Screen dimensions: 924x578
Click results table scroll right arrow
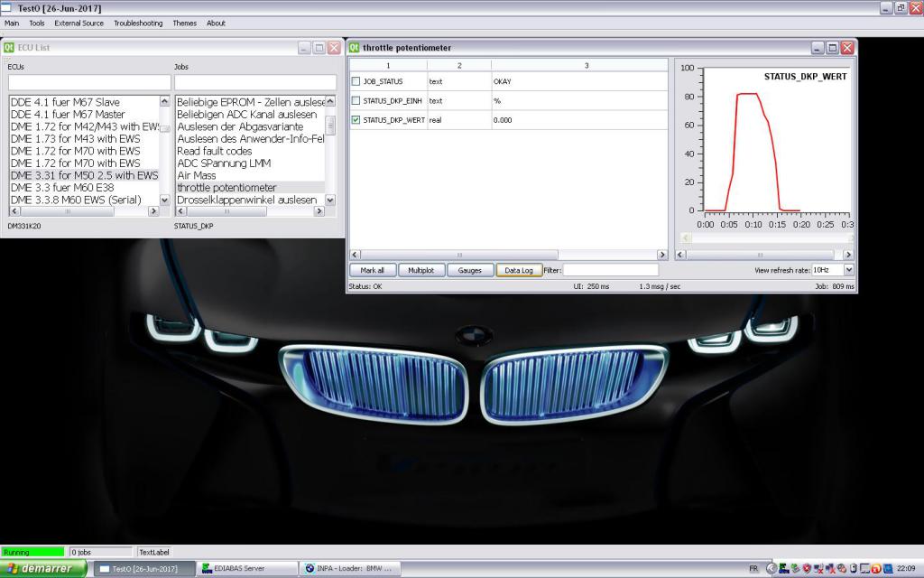pos(661,255)
